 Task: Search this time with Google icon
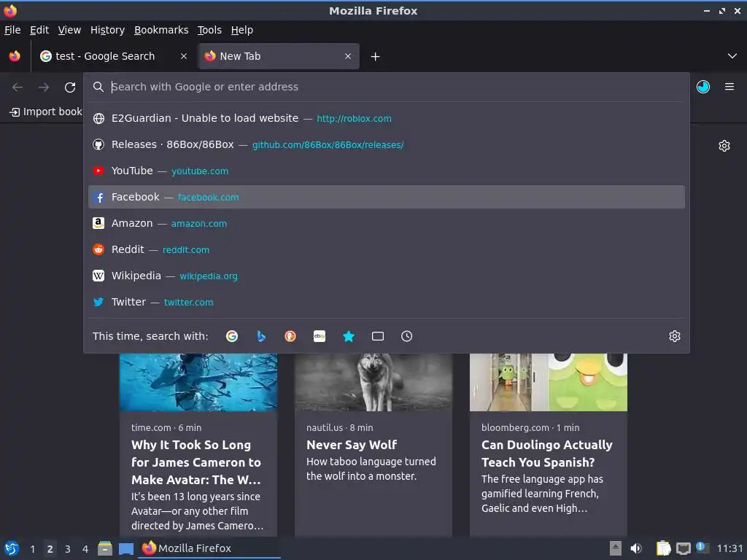click(232, 336)
